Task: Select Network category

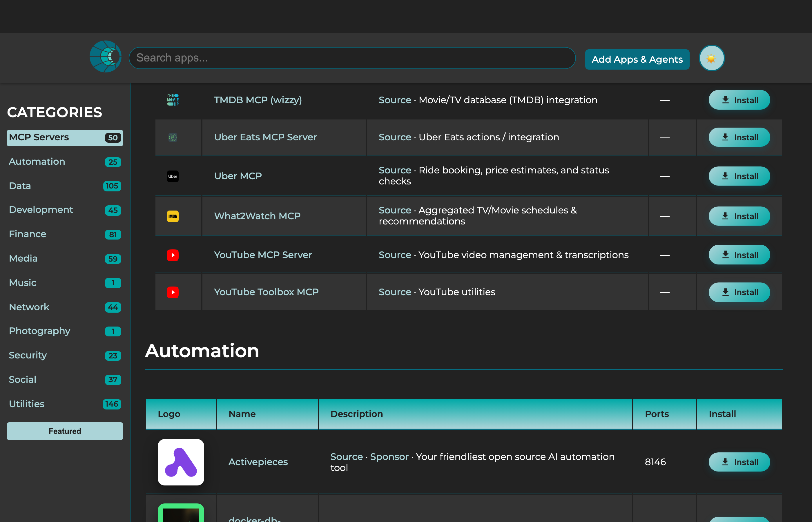Action: click(x=65, y=307)
